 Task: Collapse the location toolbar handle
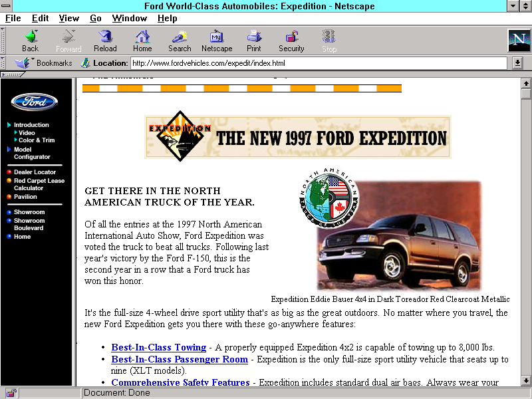point(3,63)
